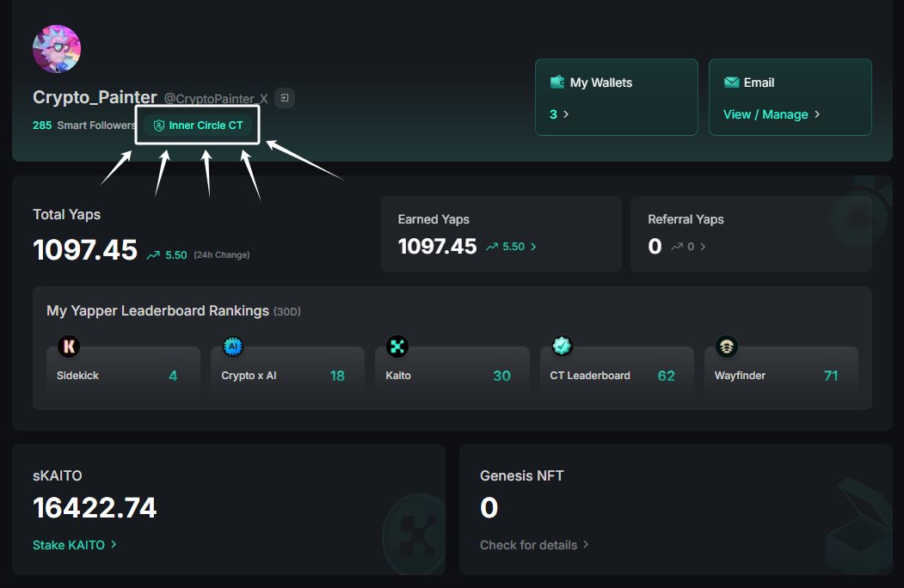Image resolution: width=904 pixels, height=588 pixels.
Task: Click the Kaito rank number 30
Action: pos(501,376)
